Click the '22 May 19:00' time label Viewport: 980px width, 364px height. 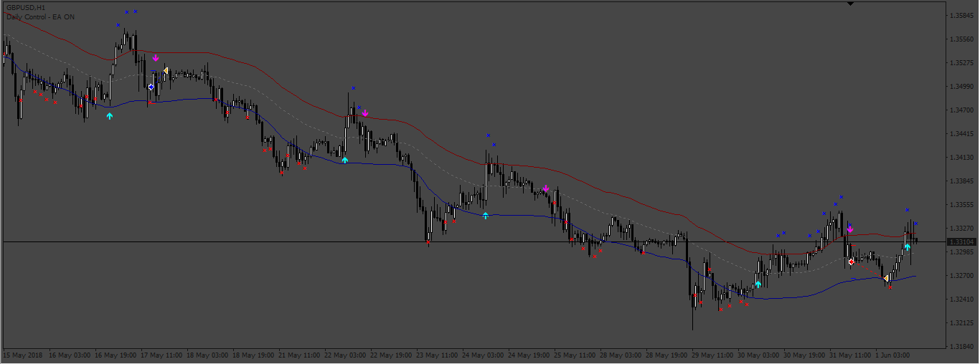(x=390, y=355)
